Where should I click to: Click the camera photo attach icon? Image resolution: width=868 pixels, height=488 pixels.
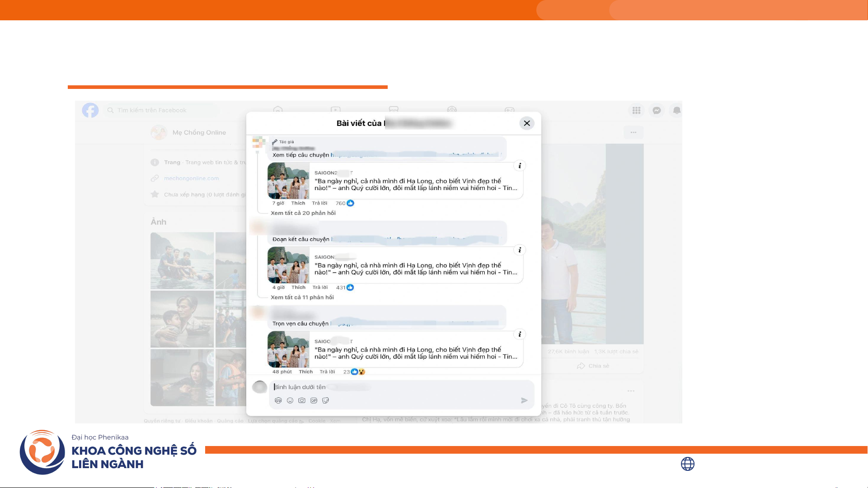[x=302, y=400]
